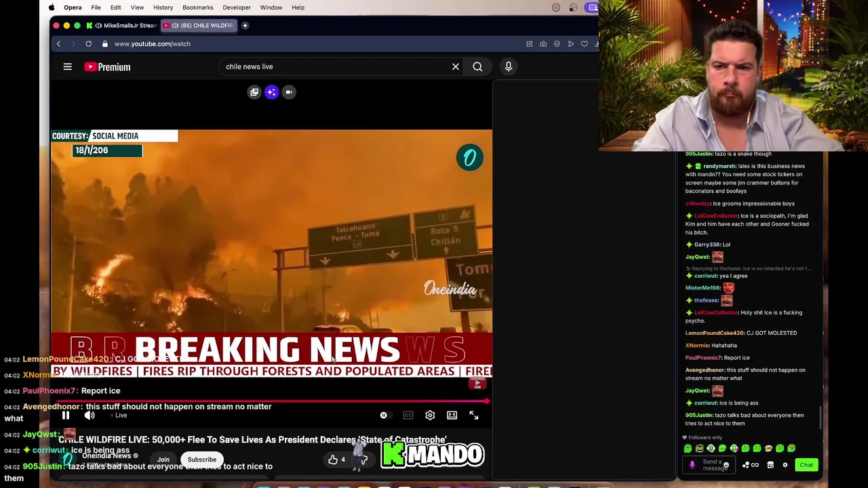
Task: Click the purple sparkle AI icon above video
Action: coord(271,92)
